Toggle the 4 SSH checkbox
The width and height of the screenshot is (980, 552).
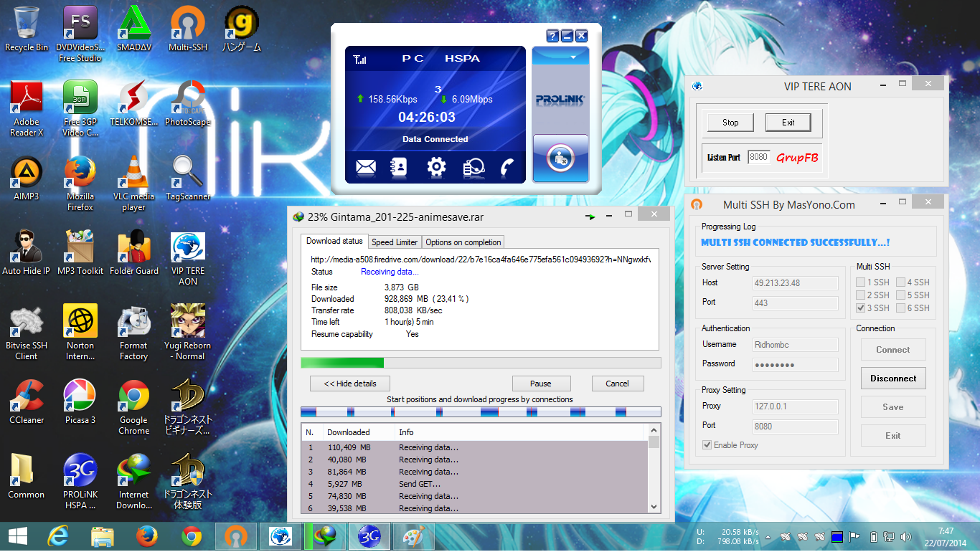[x=900, y=282]
